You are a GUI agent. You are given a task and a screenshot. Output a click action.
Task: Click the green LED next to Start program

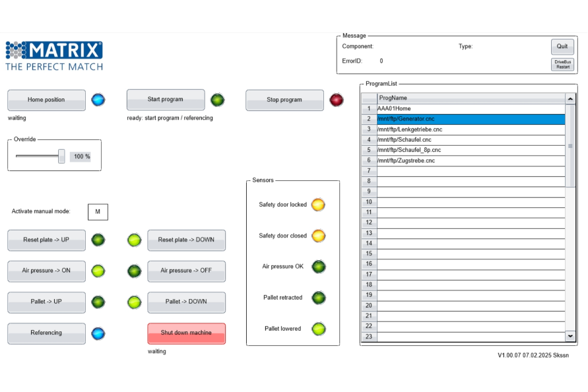coord(217,100)
